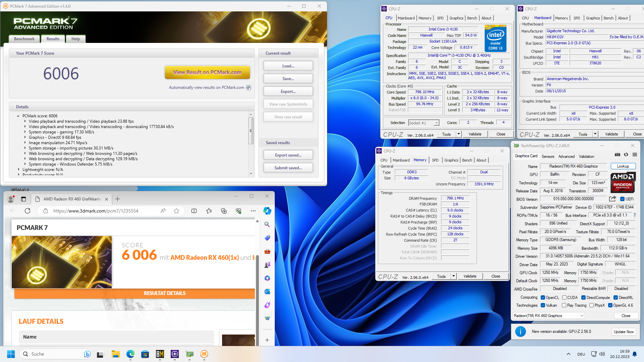
Task: Toggle the Vulkan checkbox
Action: [543, 305]
